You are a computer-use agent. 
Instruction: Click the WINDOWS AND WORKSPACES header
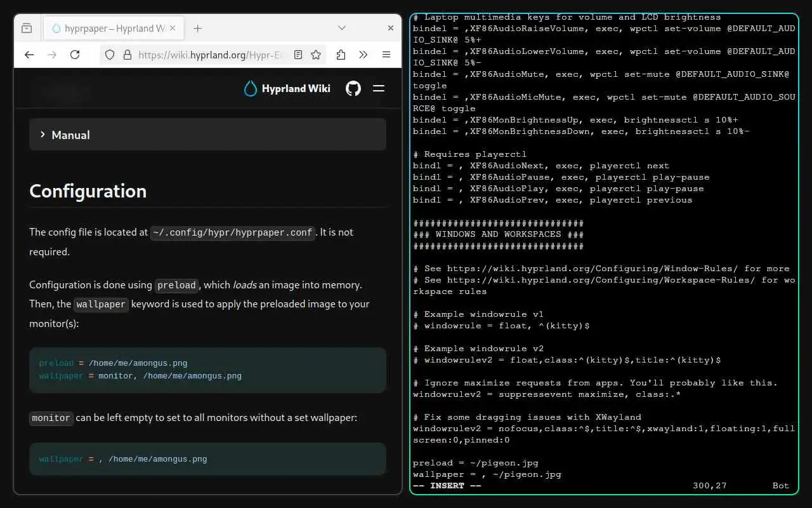(x=499, y=234)
